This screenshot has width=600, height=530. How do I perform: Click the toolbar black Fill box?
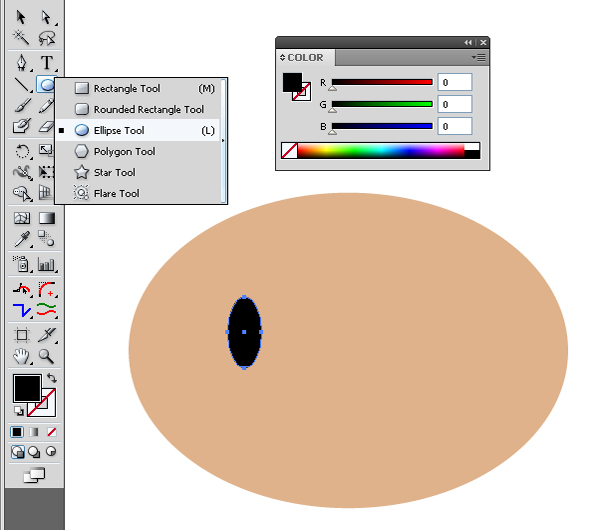pyautogui.click(x=27, y=388)
